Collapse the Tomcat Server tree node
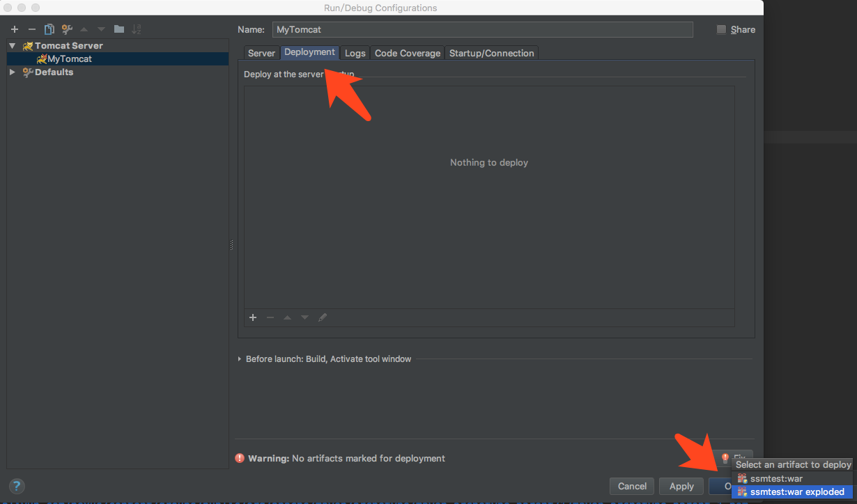 [x=13, y=46]
